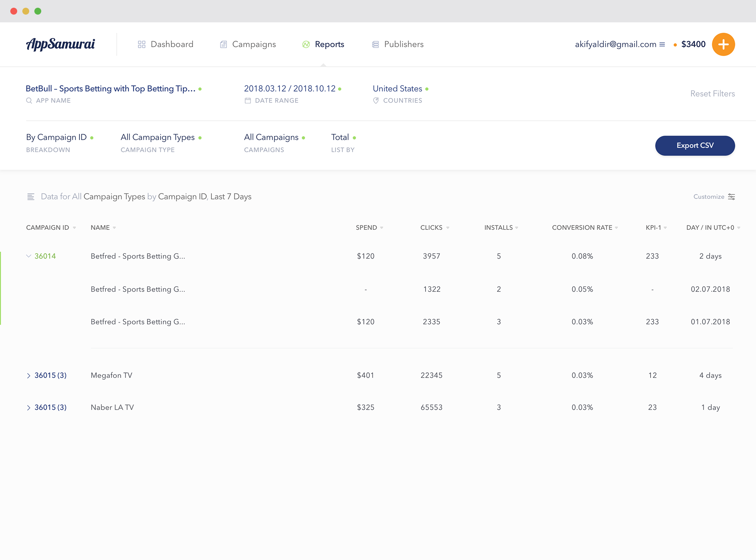This screenshot has height=560, width=756.
Task: Click the Reports chart icon
Action: (x=306, y=44)
